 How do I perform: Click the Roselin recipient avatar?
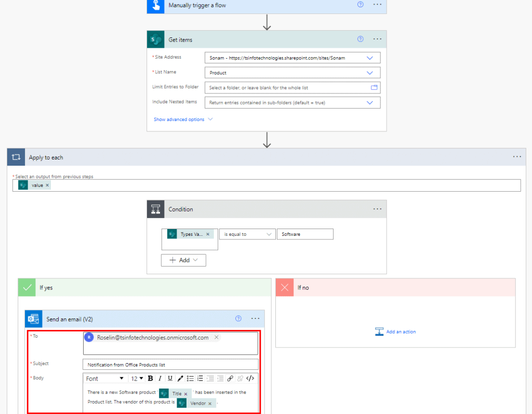tap(89, 337)
